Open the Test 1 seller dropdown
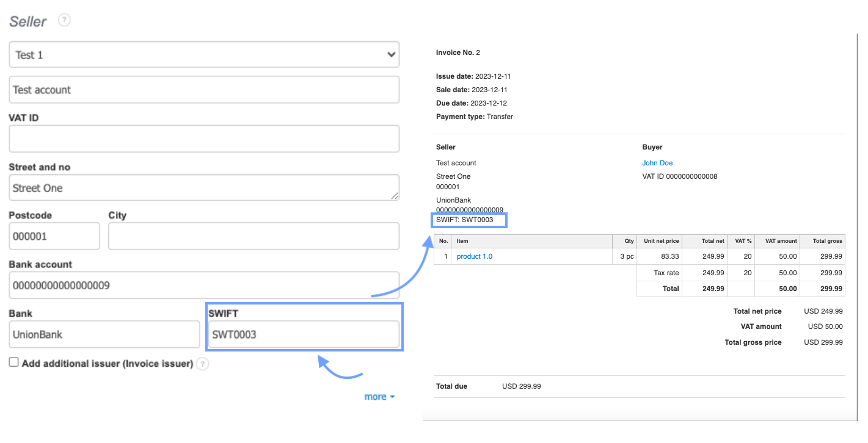The image size is (868, 443). 204,55
